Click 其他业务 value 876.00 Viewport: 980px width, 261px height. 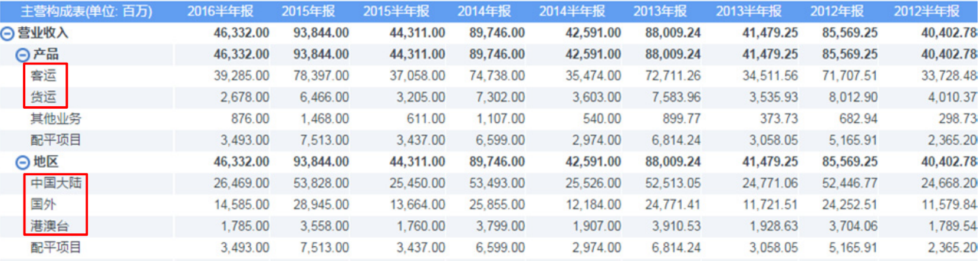[250, 119]
